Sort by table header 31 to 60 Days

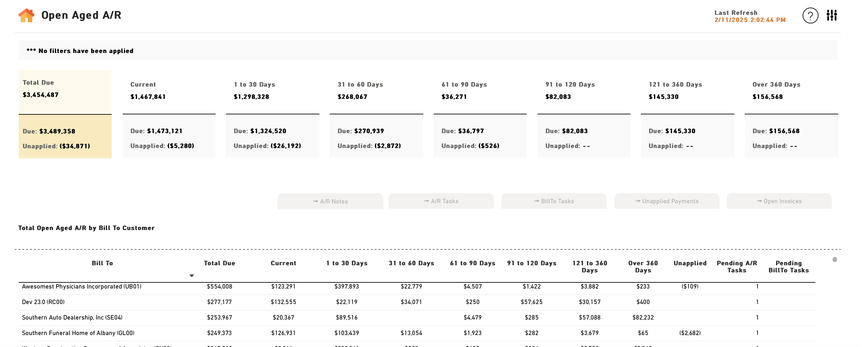(411, 263)
